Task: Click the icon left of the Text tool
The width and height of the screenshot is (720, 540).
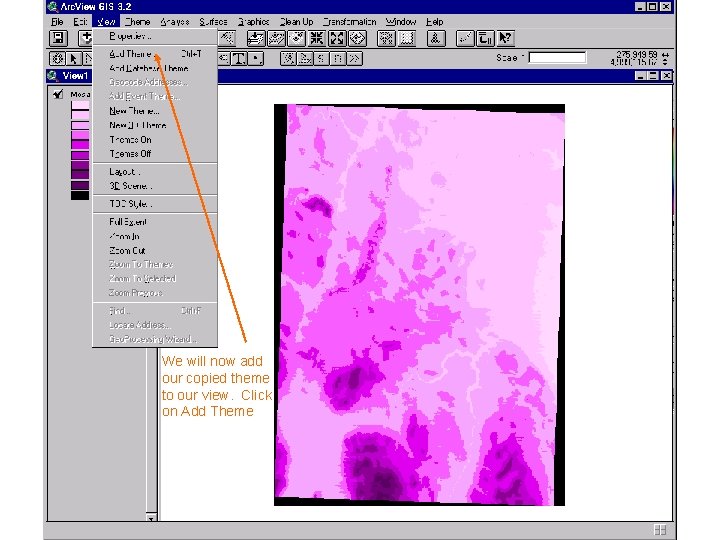Action: pyautogui.click(x=224, y=58)
